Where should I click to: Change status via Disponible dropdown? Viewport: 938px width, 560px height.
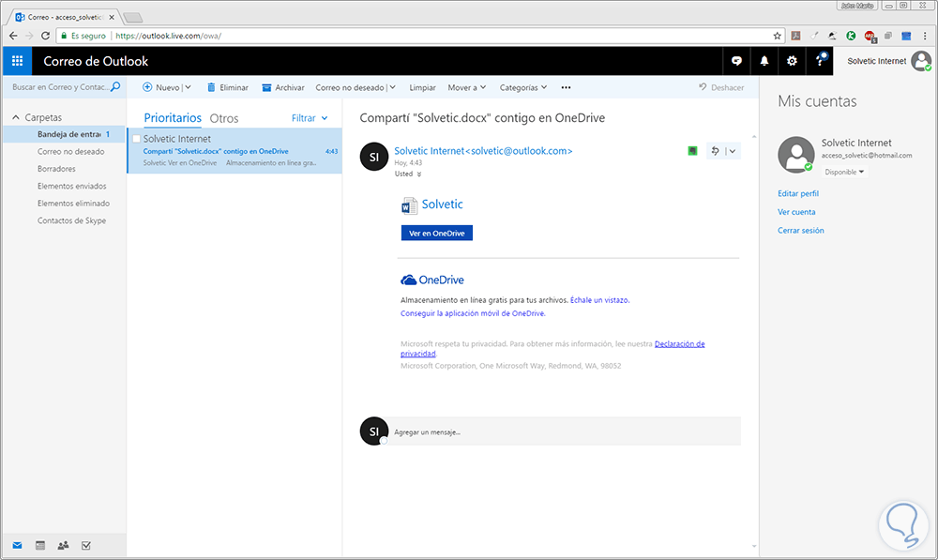coord(844,172)
